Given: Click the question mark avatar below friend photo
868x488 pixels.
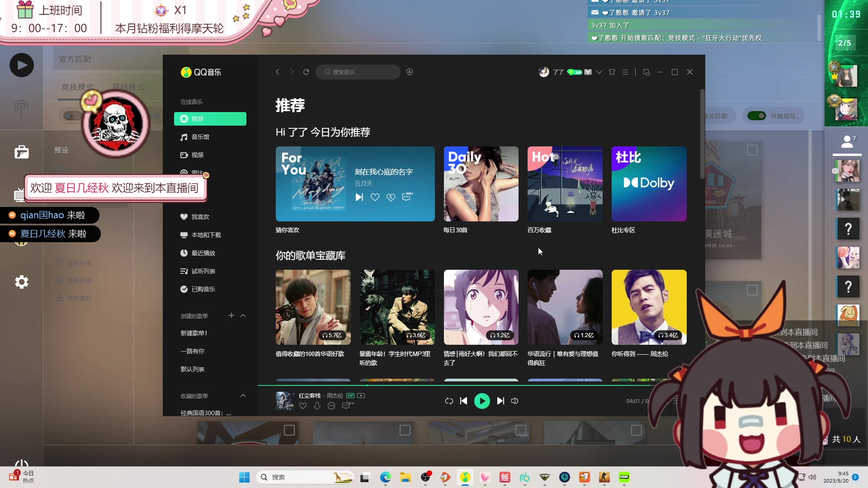Looking at the screenshot, I should (x=848, y=229).
